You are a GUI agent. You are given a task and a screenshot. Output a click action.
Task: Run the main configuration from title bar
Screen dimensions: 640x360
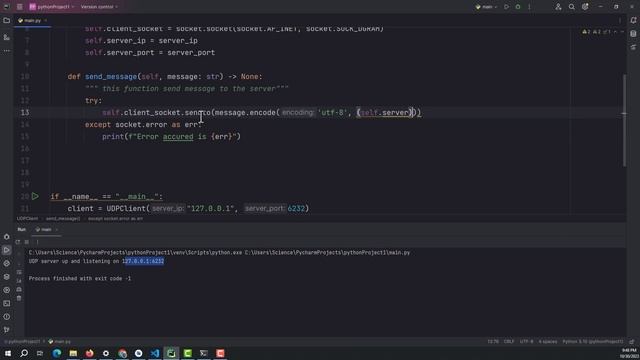pos(507,7)
